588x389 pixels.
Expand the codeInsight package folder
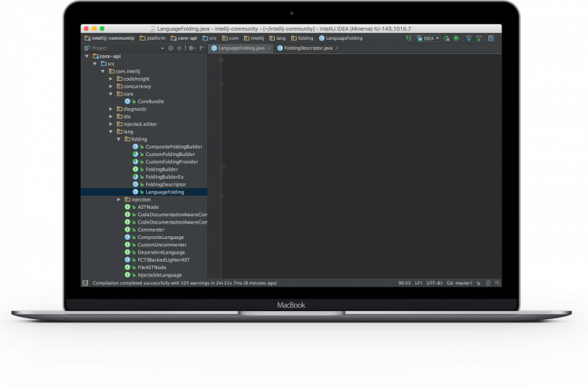110,78
